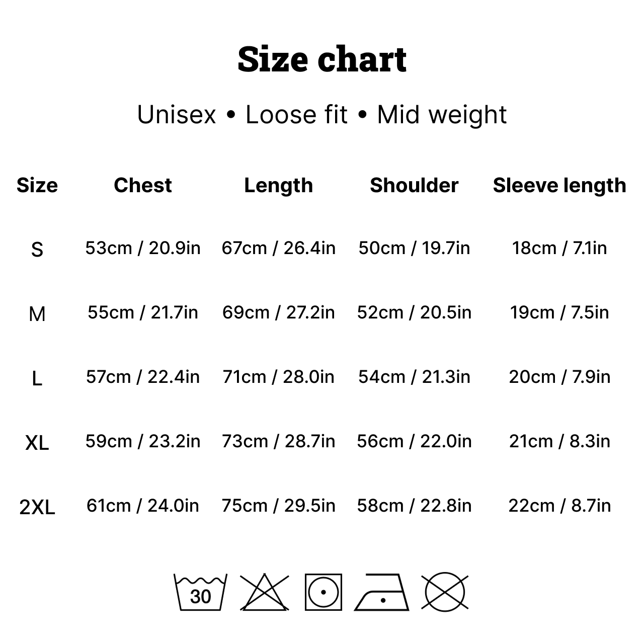The height and width of the screenshot is (644, 644).
Task: Click the XL shoulder value 56cm / 22.0in
Action: coord(414,441)
